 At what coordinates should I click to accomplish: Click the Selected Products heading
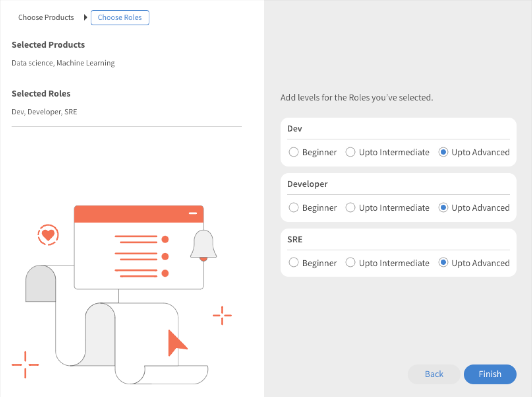[48, 45]
